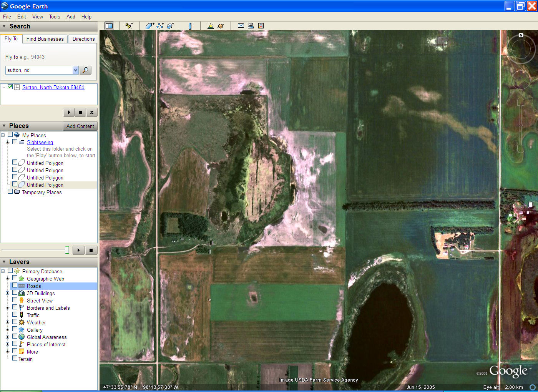This screenshot has height=392, width=538.
Task: Open the Tools menu
Action: tap(55, 17)
